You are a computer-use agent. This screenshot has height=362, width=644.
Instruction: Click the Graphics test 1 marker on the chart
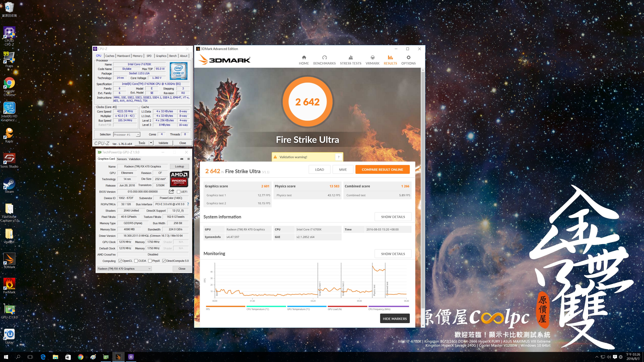coord(319,289)
